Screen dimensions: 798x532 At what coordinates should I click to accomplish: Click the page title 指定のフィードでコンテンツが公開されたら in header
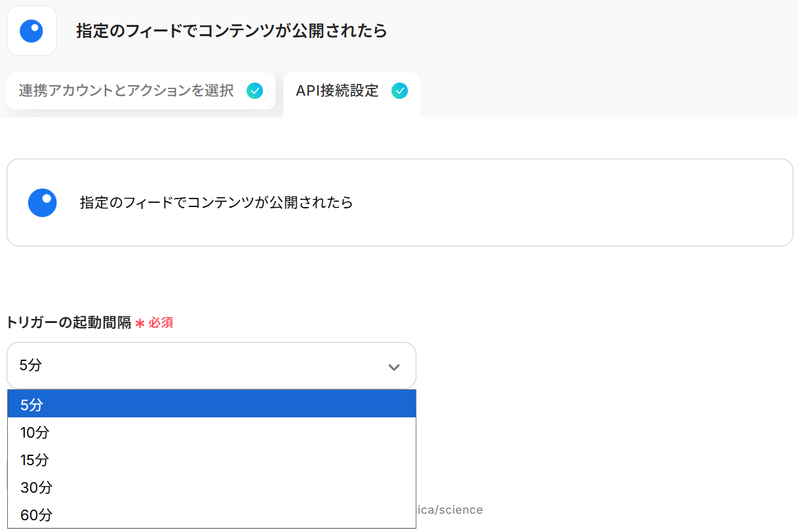tap(231, 31)
